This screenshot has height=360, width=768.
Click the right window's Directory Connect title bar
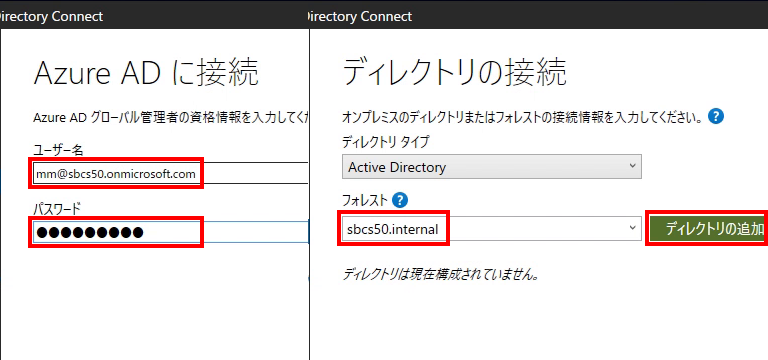pos(538,16)
